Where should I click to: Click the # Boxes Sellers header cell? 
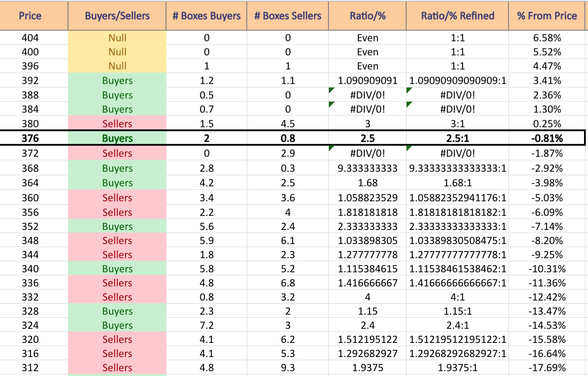pos(288,16)
